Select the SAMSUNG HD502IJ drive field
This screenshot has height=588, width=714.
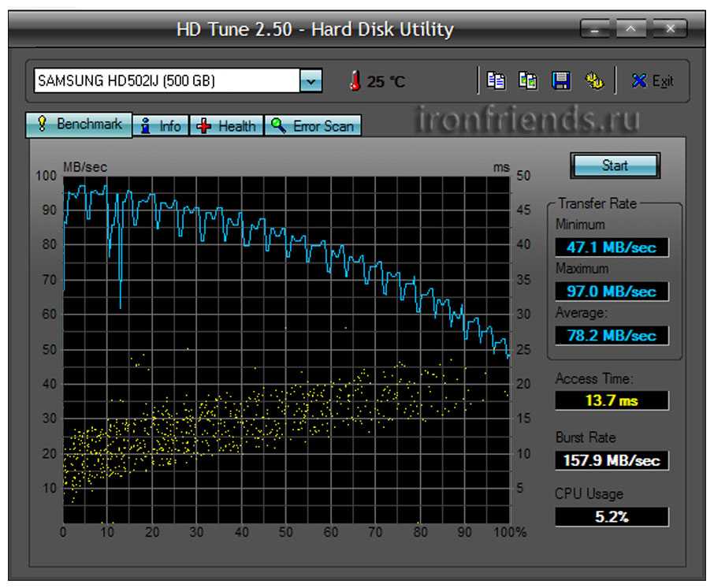tap(166, 80)
